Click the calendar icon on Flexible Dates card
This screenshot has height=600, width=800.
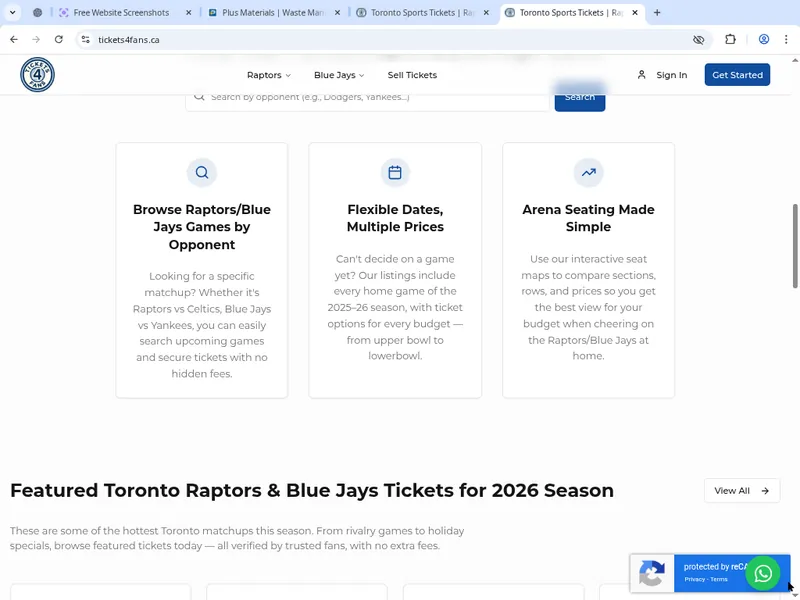[x=395, y=172]
